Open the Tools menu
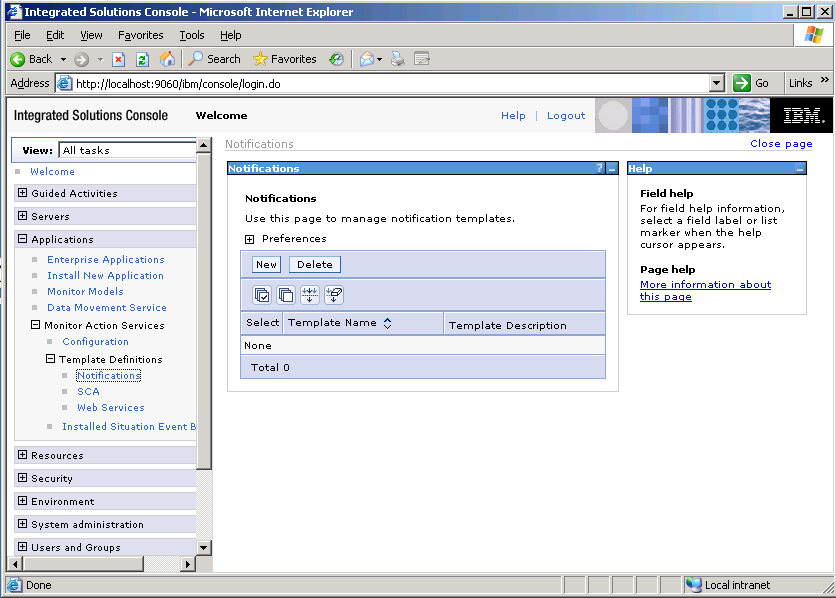The width and height of the screenshot is (836, 598). 192,35
